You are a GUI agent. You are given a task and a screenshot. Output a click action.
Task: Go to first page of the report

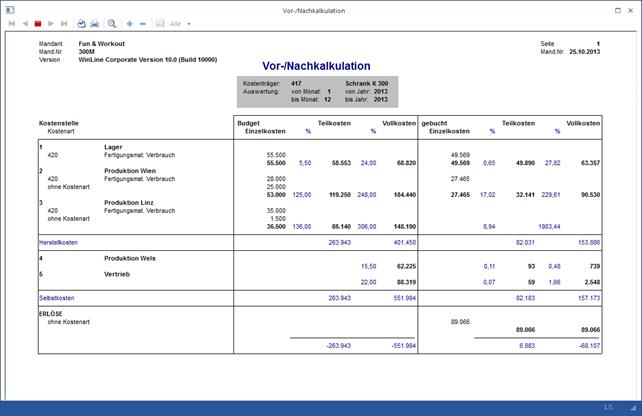12,23
